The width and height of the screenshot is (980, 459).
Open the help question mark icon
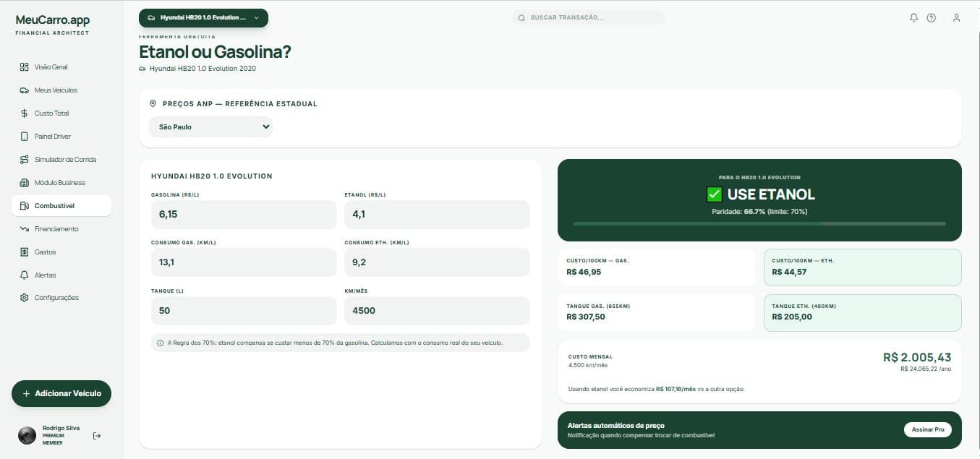coord(931,17)
